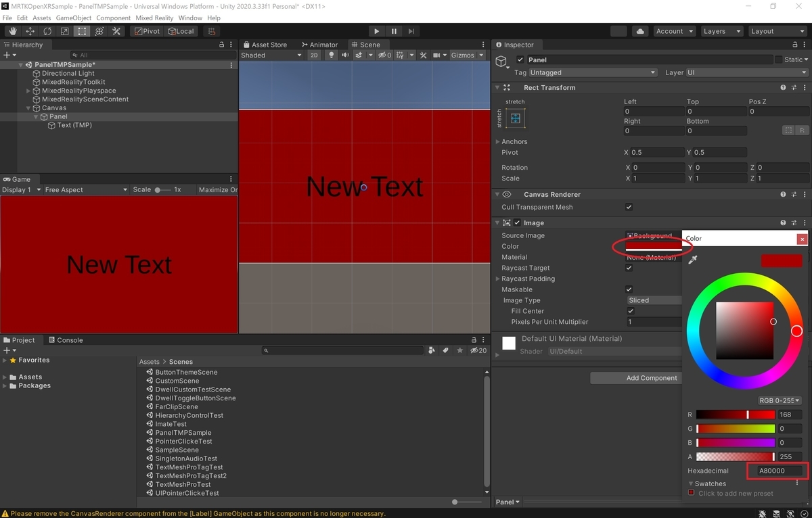This screenshot has height=518, width=812.
Task: Lock the Project panel
Action: click(x=474, y=340)
